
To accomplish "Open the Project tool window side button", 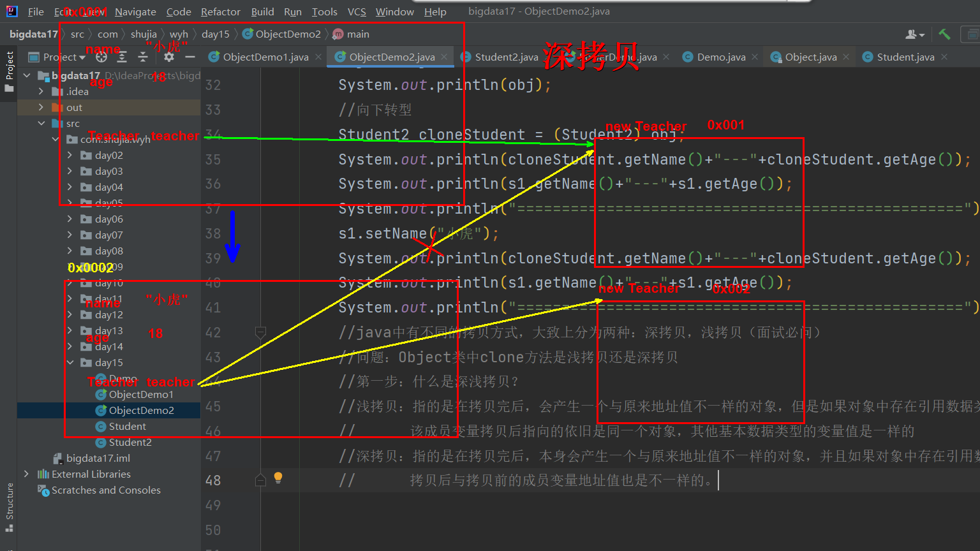I will [9, 71].
